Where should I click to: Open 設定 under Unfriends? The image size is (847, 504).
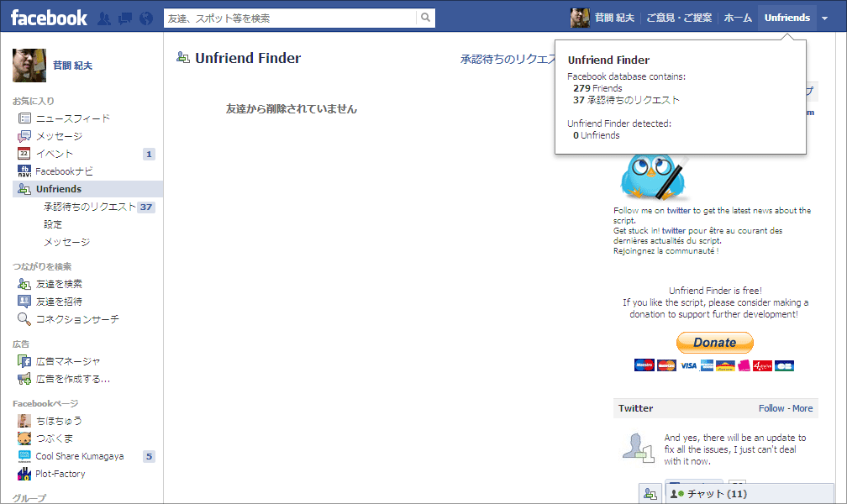pyautogui.click(x=53, y=224)
